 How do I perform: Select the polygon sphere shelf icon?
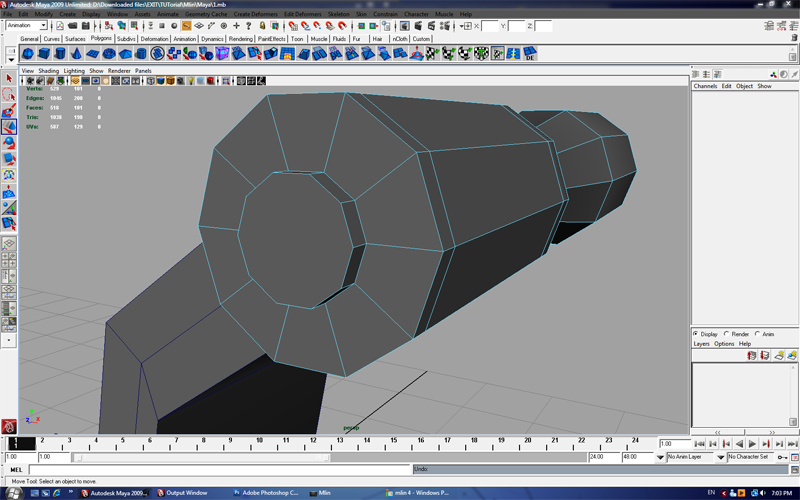(29, 53)
